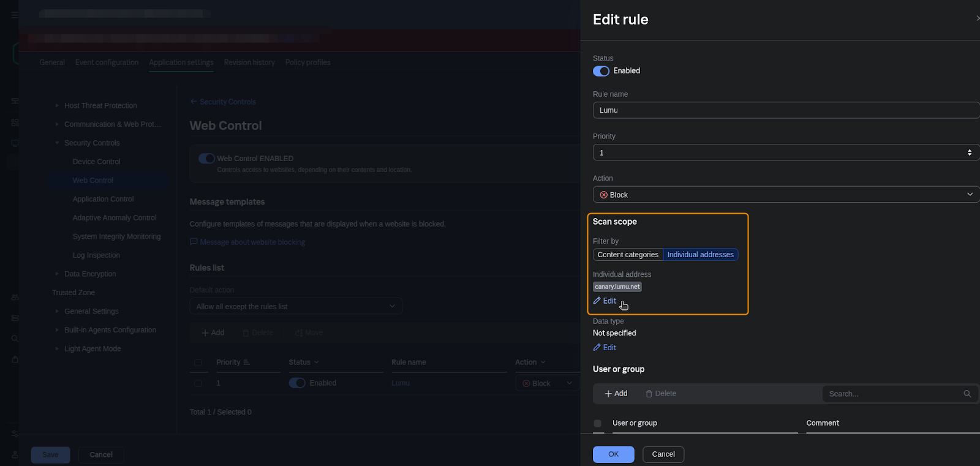Select the Individual addresses filter option
The height and width of the screenshot is (466, 980).
tap(700, 255)
